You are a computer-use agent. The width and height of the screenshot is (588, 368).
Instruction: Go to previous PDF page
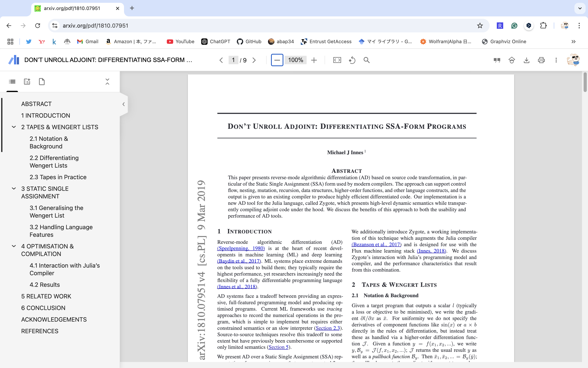(221, 60)
